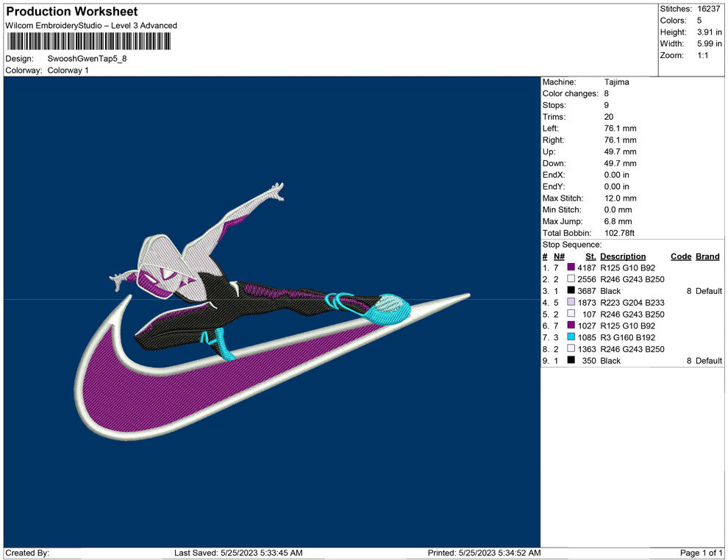The width and height of the screenshot is (728, 560).
Task: Click the design name 'SwooshGwenTap5_8'
Action: click(87, 59)
